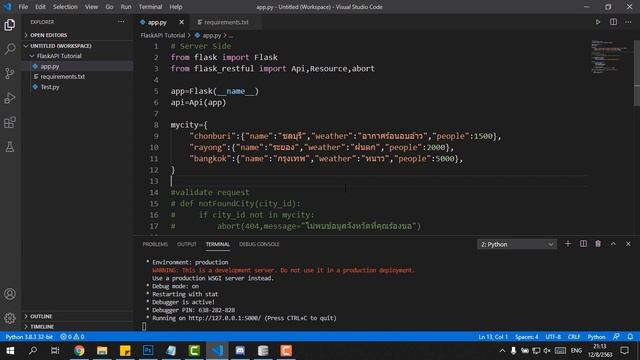Run Python file with play button

point(598,22)
